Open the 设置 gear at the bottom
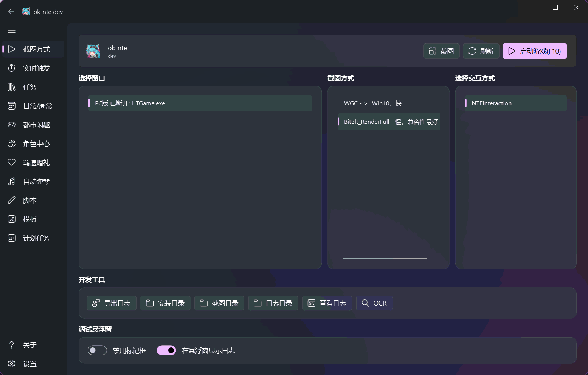 (33, 364)
